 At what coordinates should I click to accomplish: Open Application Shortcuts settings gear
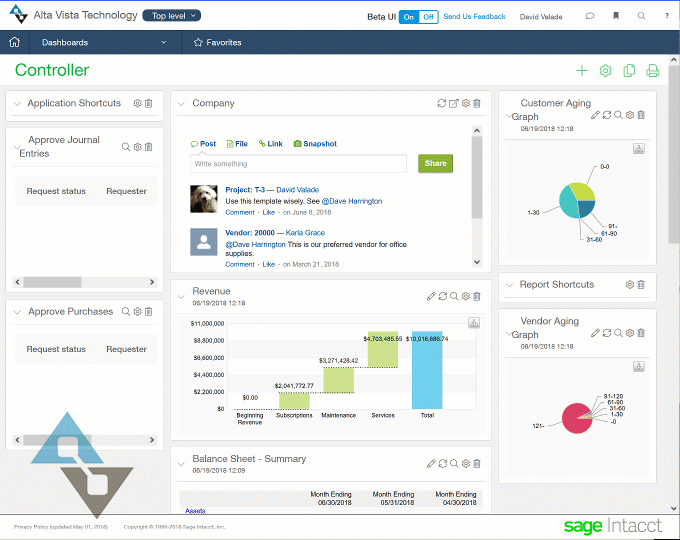[x=137, y=103]
